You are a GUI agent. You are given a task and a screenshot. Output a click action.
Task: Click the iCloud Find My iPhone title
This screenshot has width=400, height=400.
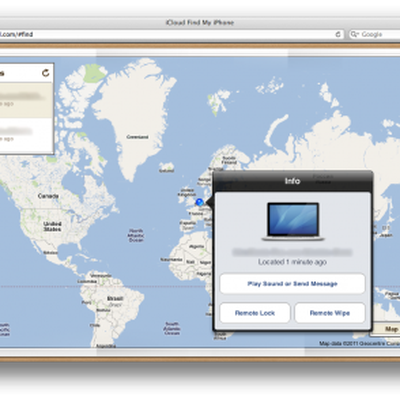pyautogui.click(x=200, y=23)
